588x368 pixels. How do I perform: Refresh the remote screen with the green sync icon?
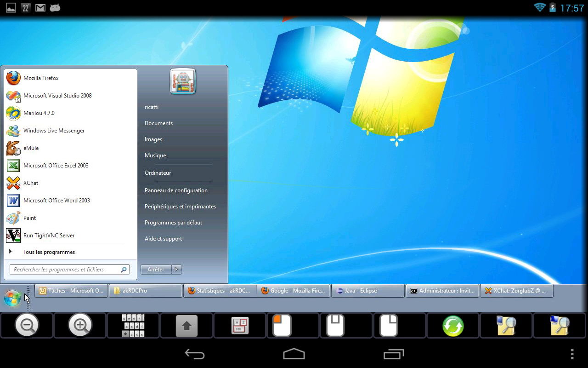coord(452,325)
